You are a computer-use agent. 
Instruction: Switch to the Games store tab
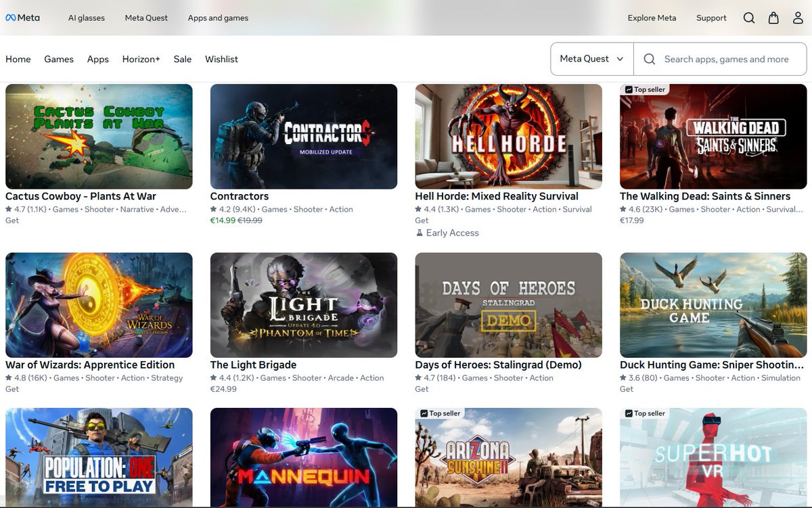[59, 60]
